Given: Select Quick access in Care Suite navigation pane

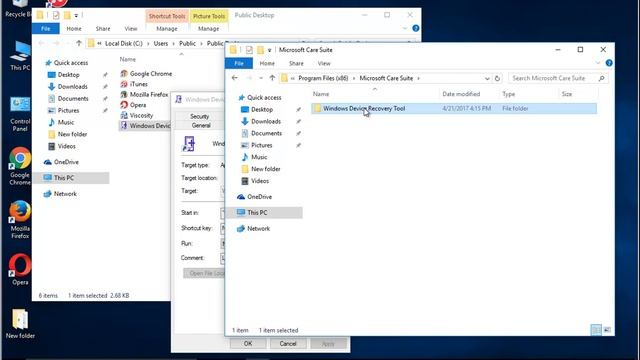Looking at the screenshot, I should (x=260, y=98).
